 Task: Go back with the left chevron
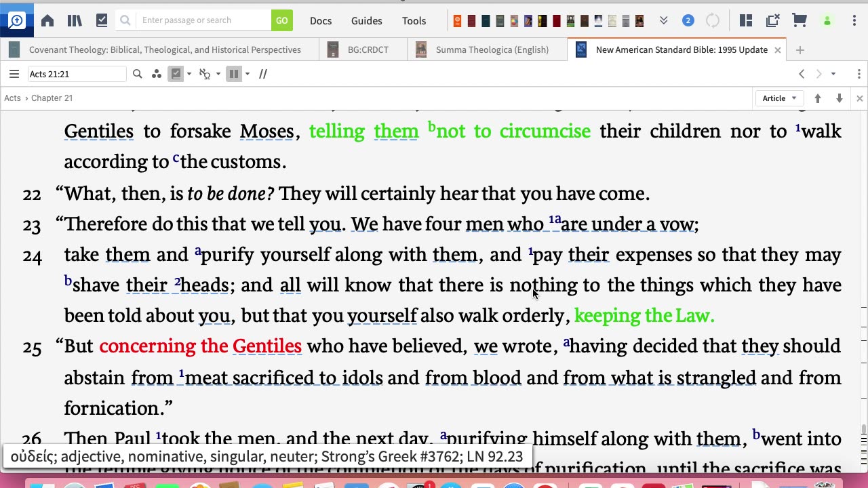click(802, 74)
